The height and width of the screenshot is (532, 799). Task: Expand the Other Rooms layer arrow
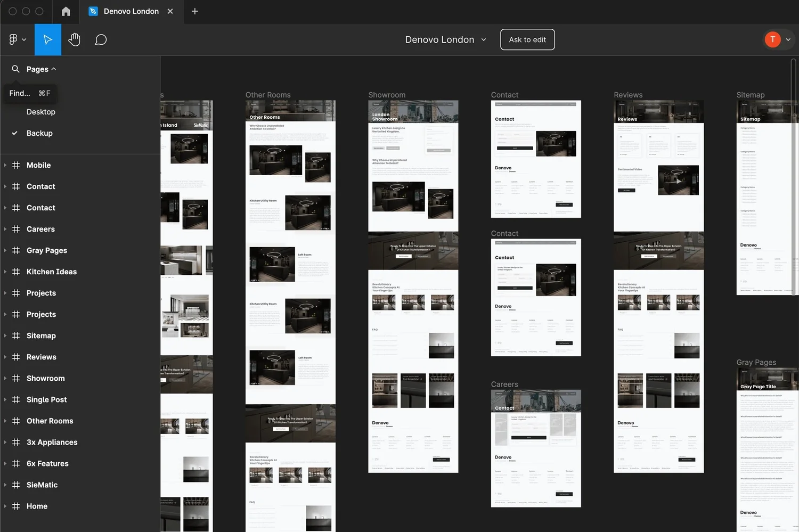5,421
